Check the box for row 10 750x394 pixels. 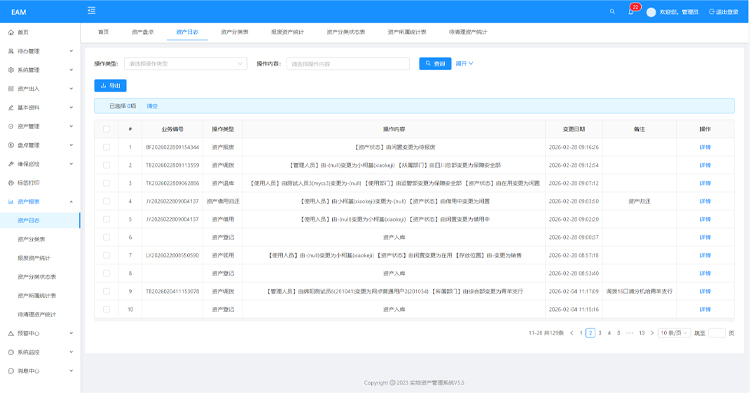[106, 309]
